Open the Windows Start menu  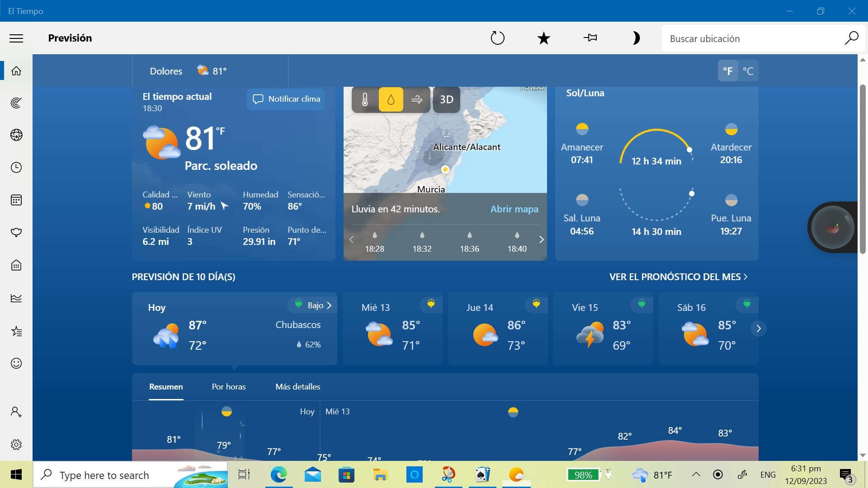16,475
